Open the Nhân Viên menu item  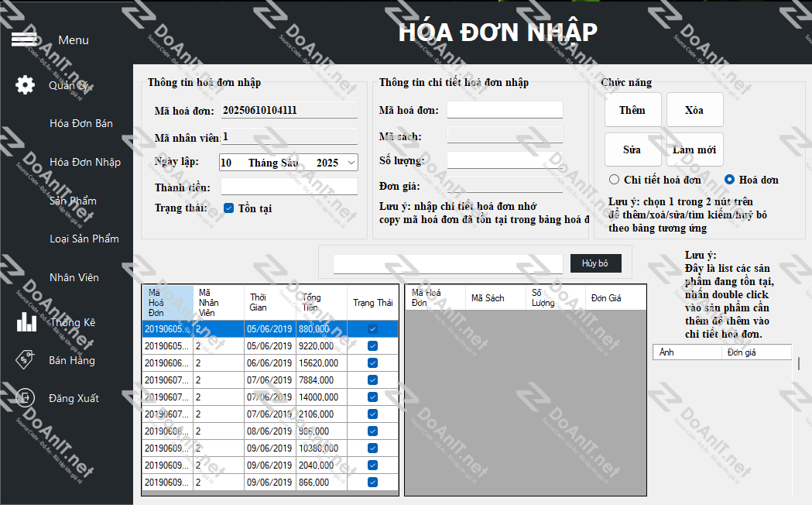pos(74,277)
